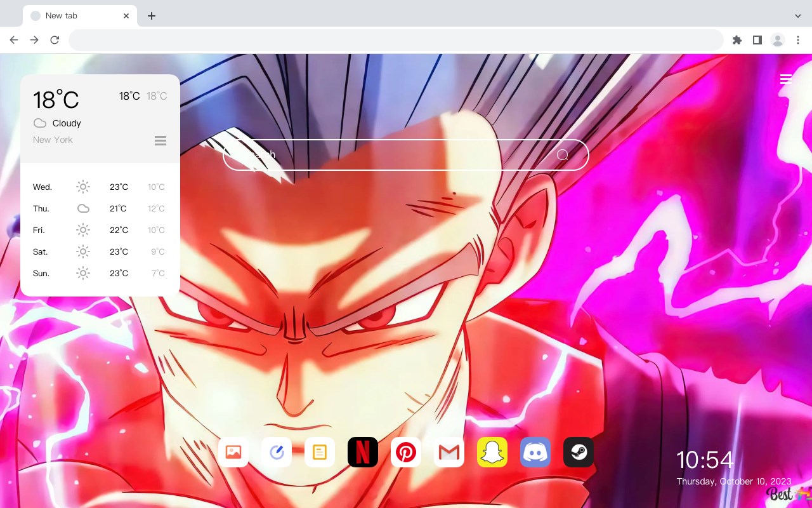Click the Wednesday sunny forecast icon

pos(83,187)
